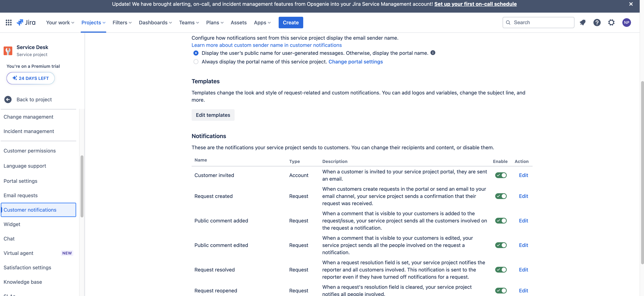Image resolution: width=644 pixels, height=296 pixels.
Task: Click the info icon beside public name option
Action: point(433,53)
